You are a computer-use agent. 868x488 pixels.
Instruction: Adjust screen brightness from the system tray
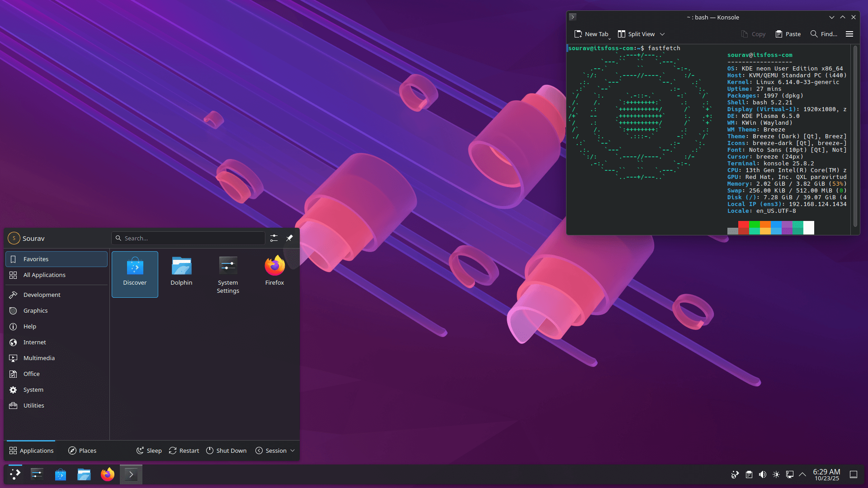[776, 474]
